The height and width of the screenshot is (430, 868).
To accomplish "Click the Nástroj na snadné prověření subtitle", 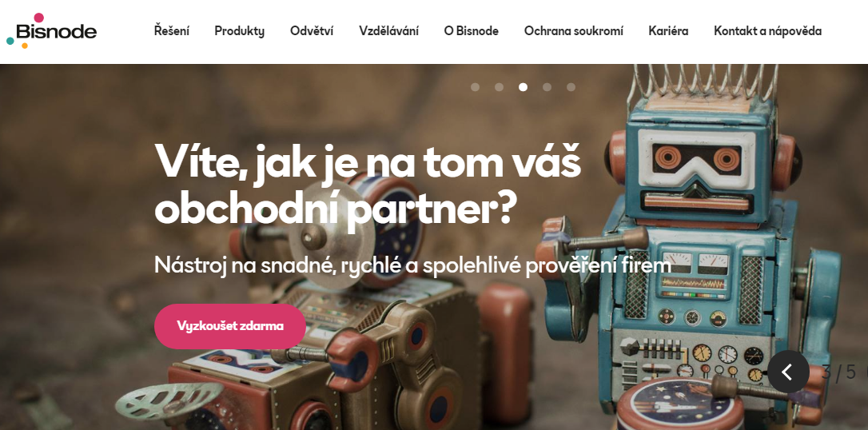I will click(413, 265).
